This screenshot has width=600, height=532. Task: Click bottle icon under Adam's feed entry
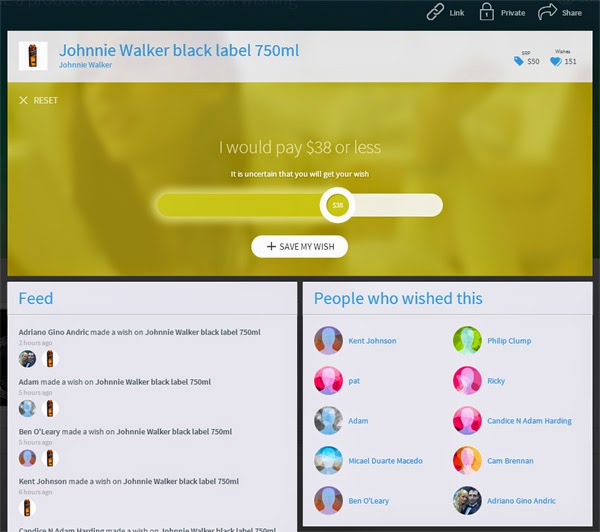pos(50,409)
